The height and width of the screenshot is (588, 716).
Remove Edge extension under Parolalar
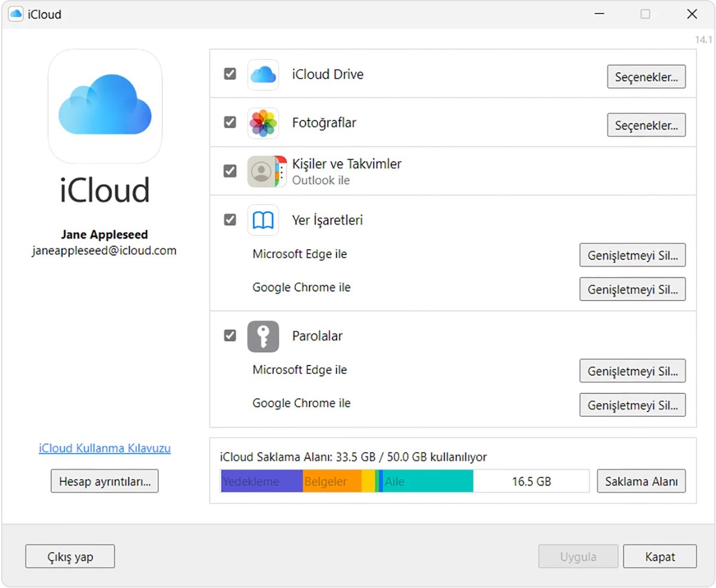[632, 371]
